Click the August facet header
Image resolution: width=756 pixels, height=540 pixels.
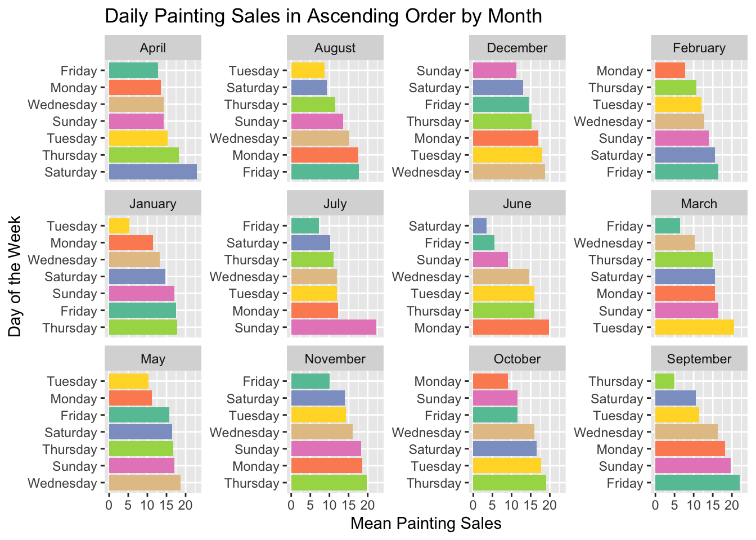pos(335,48)
